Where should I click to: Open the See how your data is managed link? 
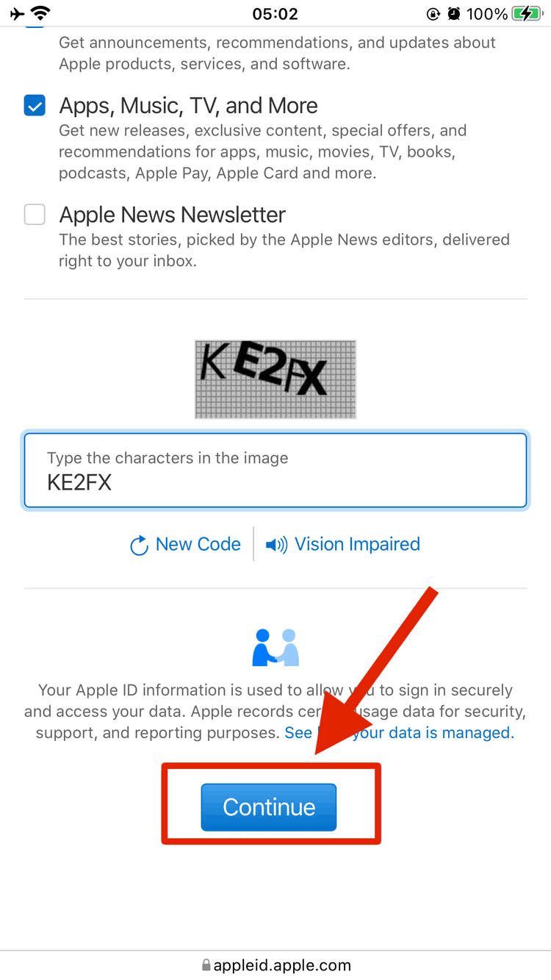(399, 733)
